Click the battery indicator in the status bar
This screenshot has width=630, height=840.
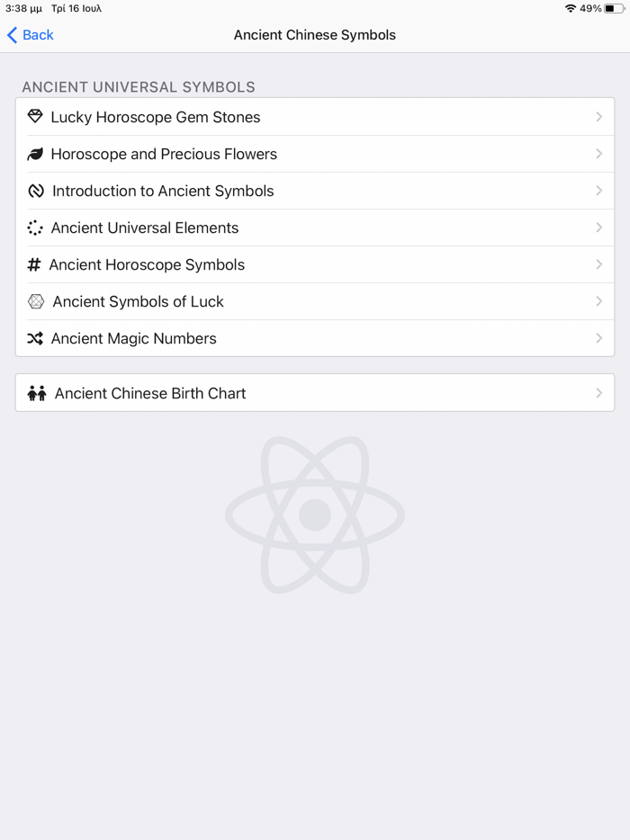616,7
